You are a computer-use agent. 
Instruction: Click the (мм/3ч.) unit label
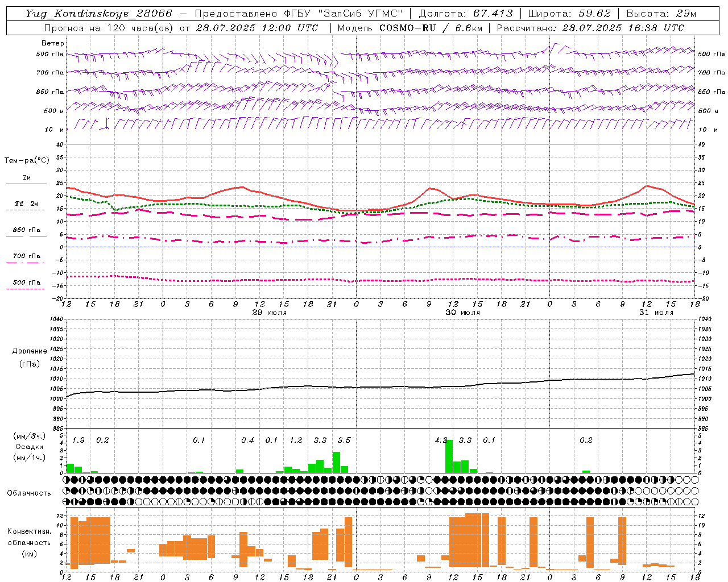tap(29, 436)
